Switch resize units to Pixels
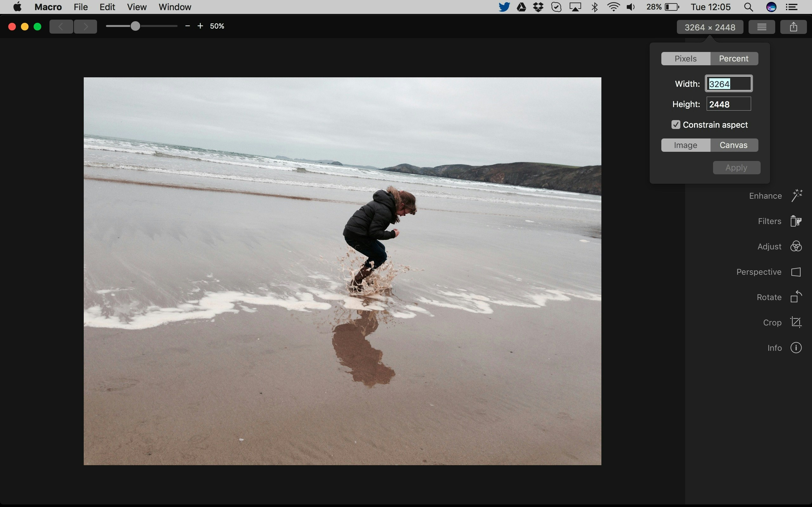 click(685, 59)
